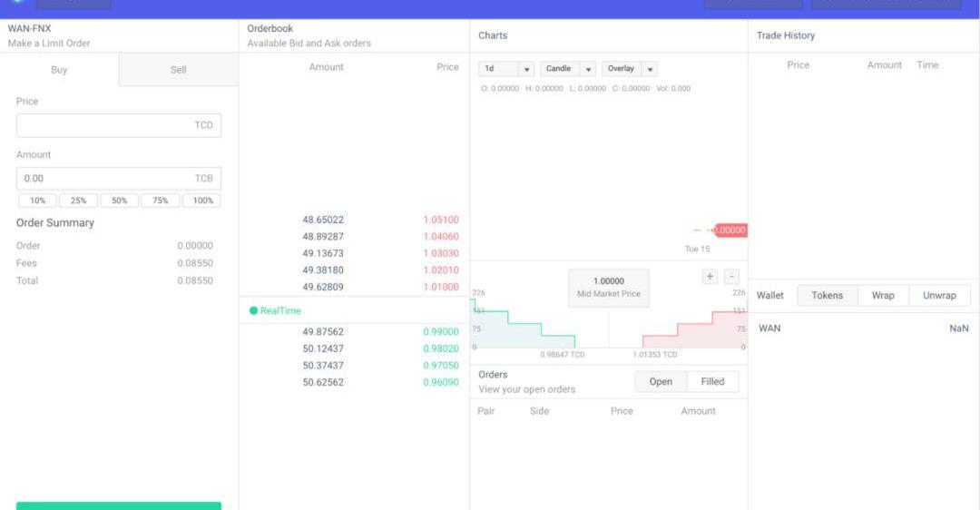Zoom in the depth chart with plus button
Screen dimensions: 980x510
click(x=710, y=277)
